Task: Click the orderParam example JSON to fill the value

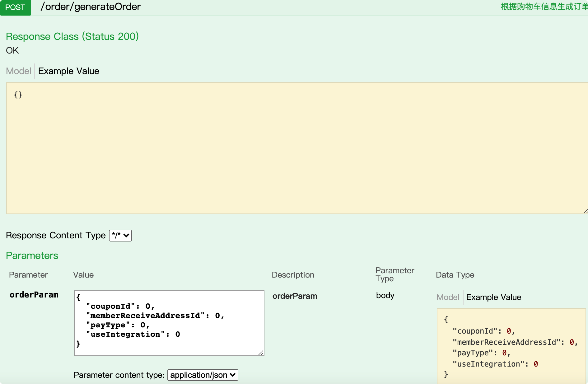Action: pyautogui.click(x=511, y=346)
